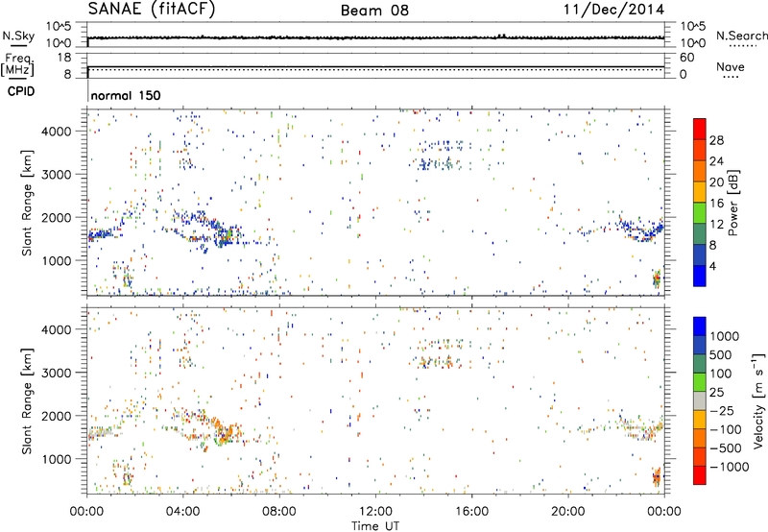Click the bright blue bottom segment of the Power colorbar
The width and height of the screenshot is (768, 532).
[x=700, y=277]
